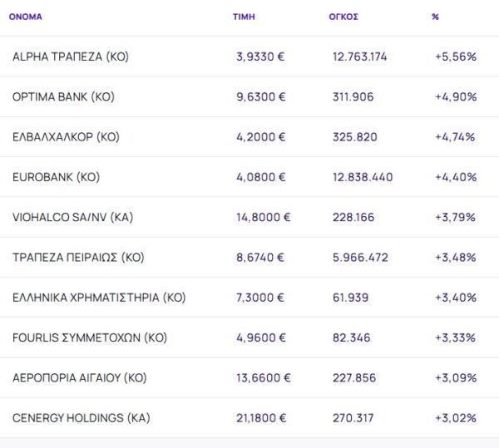The width and height of the screenshot is (499, 448).
Task: Click ΑΕΡΟΠΟΡΙΑ ΑΙΓΑΙΟΥ (ΚΟ) name
Action: [79, 377]
